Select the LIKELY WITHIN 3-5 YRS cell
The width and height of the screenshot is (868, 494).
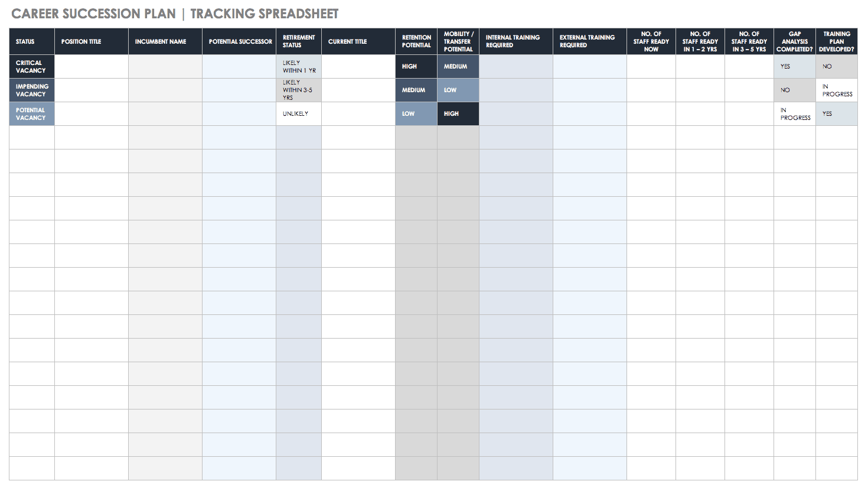[298, 90]
